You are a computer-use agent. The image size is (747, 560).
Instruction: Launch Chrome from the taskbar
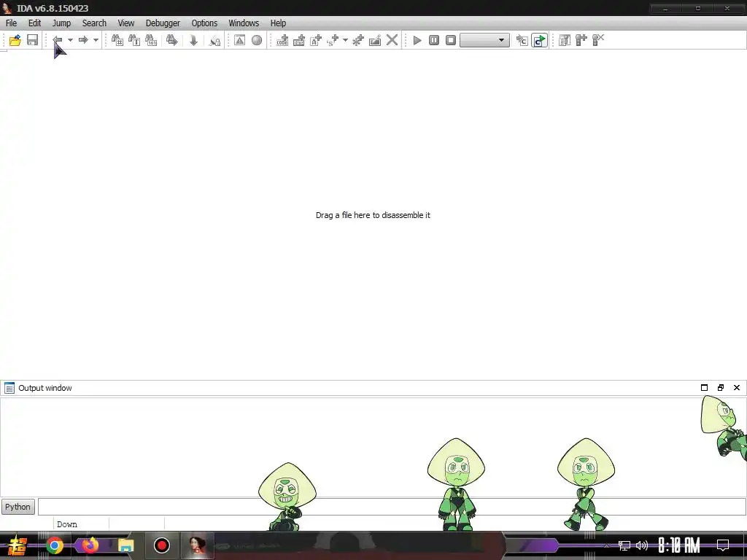[x=55, y=545]
